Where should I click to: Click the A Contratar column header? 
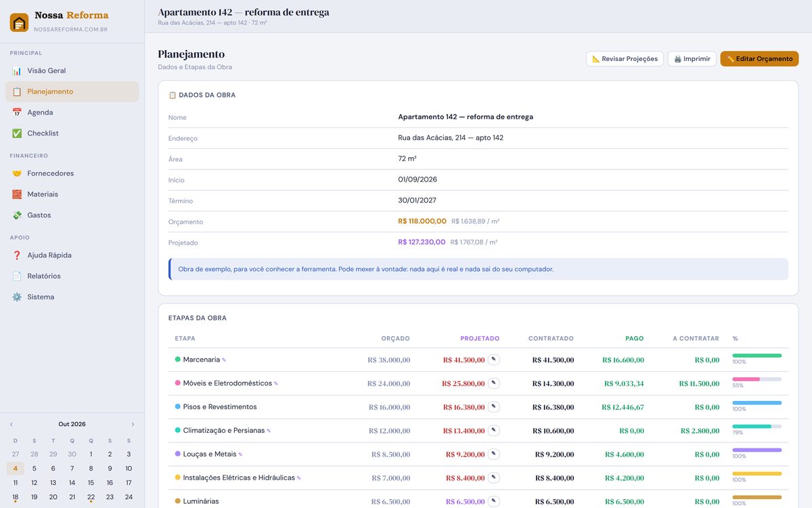(x=696, y=339)
